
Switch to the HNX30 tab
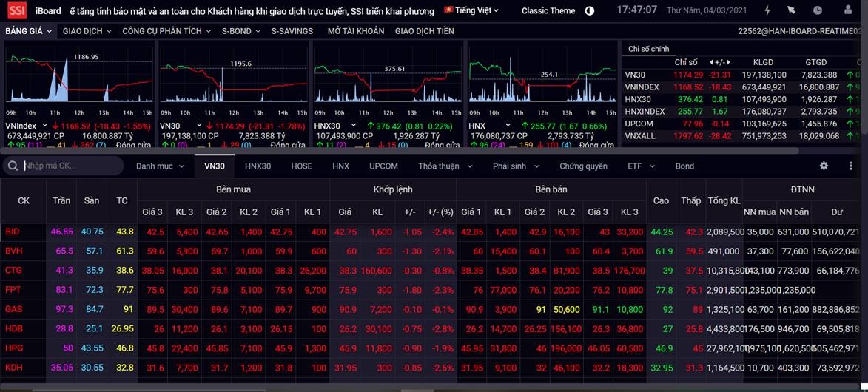coord(258,166)
